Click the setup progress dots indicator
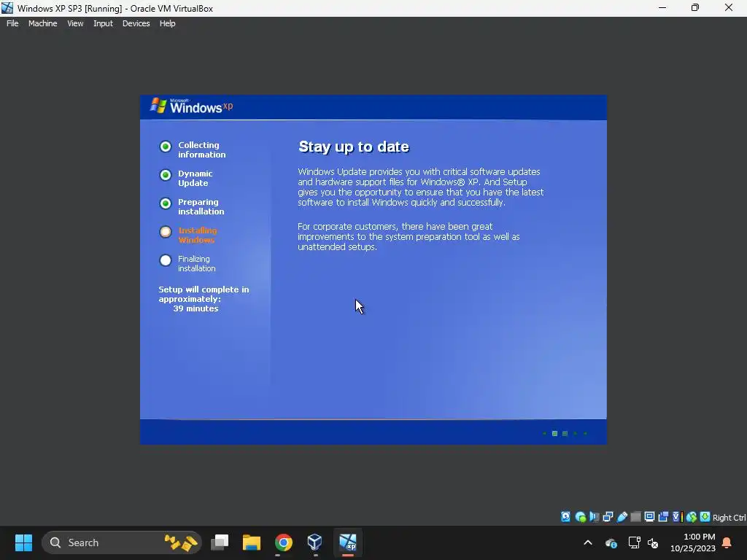The width and height of the screenshot is (747, 560). 565,433
